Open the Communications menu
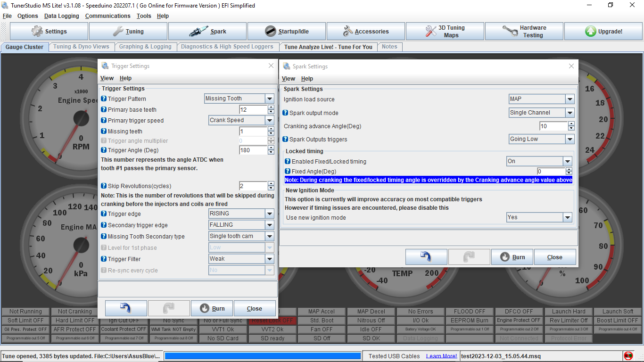The image size is (644, 362). point(108,16)
